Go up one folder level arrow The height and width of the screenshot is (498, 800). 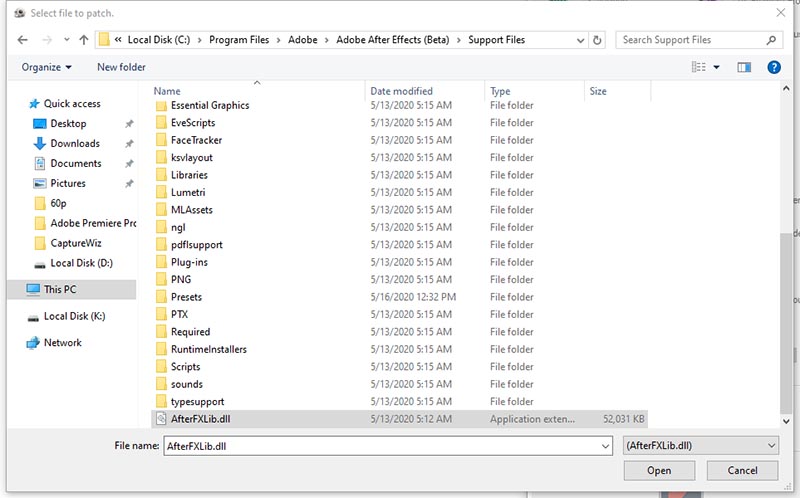pos(84,40)
